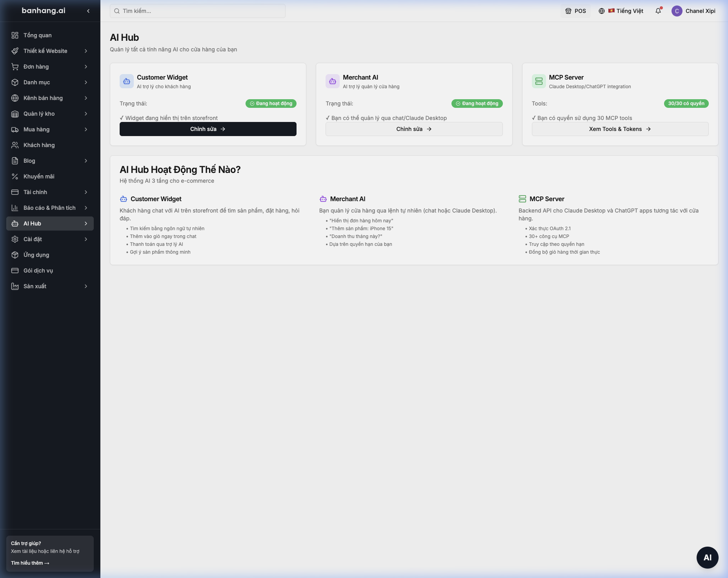The height and width of the screenshot is (578, 728).
Task: Open the floating AI assistant button
Action: [x=707, y=557]
